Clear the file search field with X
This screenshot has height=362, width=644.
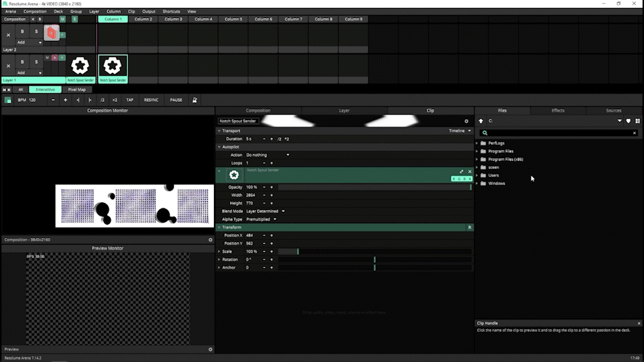(635, 133)
